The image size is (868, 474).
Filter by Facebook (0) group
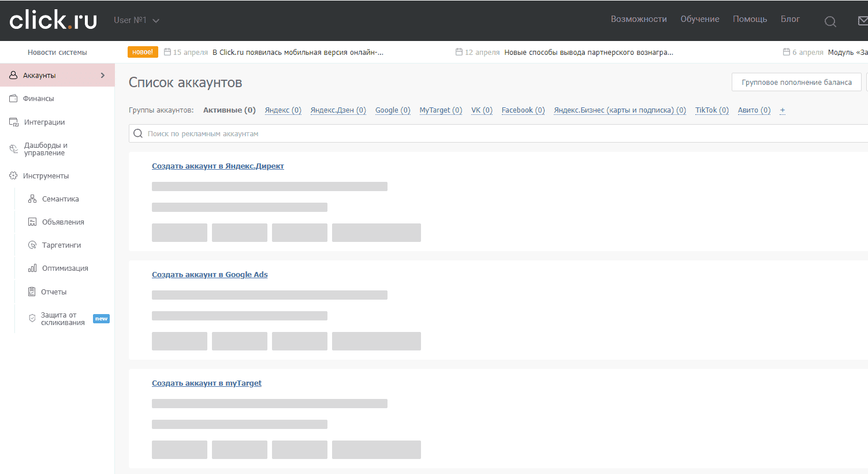[523, 110]
